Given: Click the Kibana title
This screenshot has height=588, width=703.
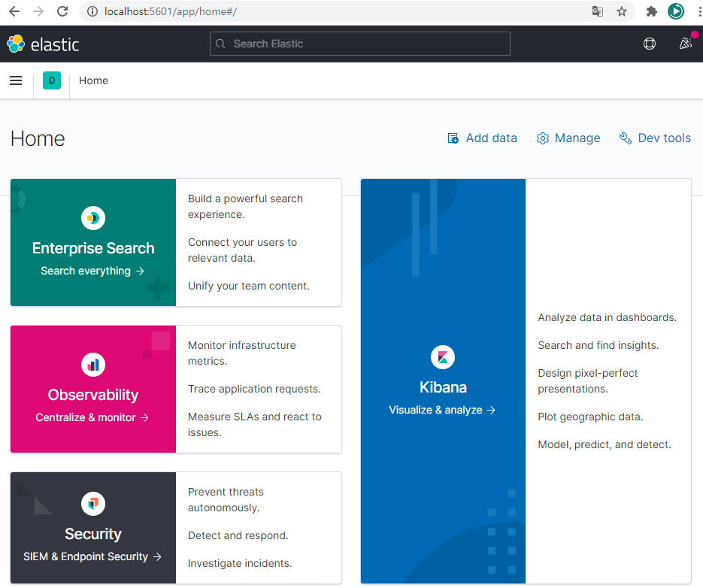Looking at the screenshot, I should 443,387.
